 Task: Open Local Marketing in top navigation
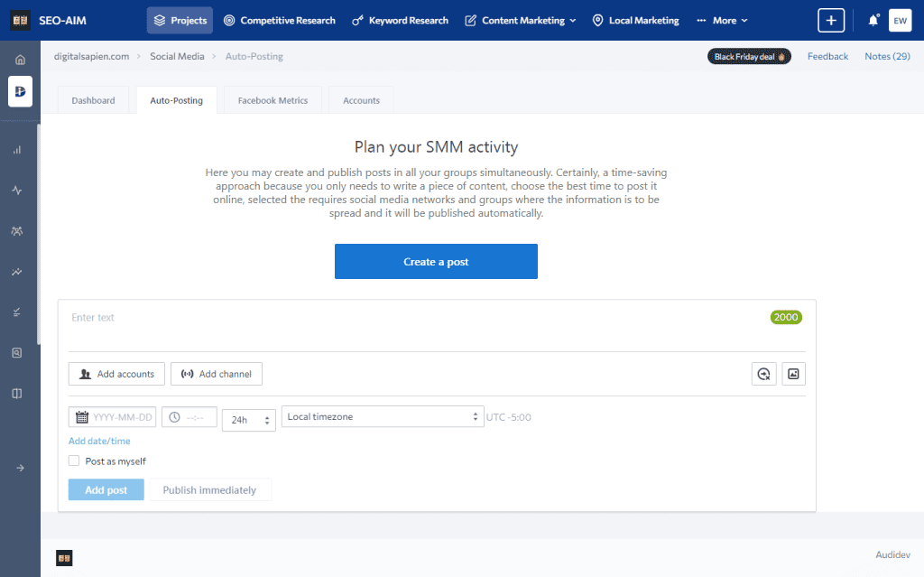(x=635, y=20)
